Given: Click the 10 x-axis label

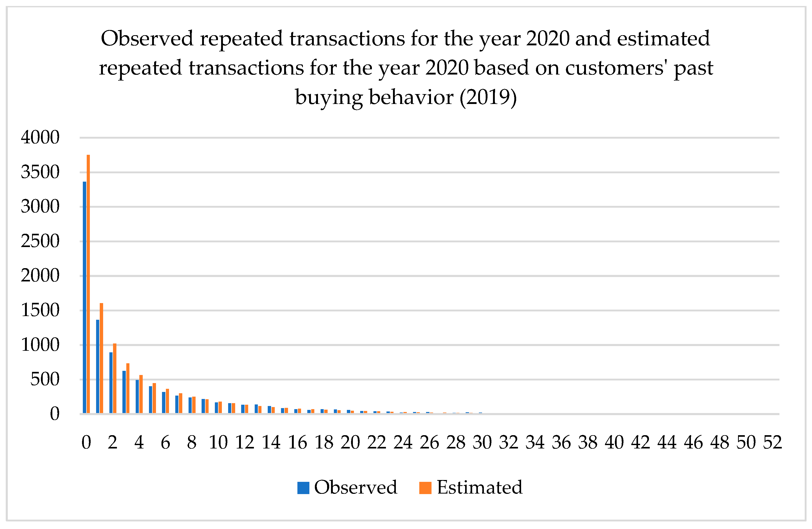Looking at the screenshot, I should (218, 443).
